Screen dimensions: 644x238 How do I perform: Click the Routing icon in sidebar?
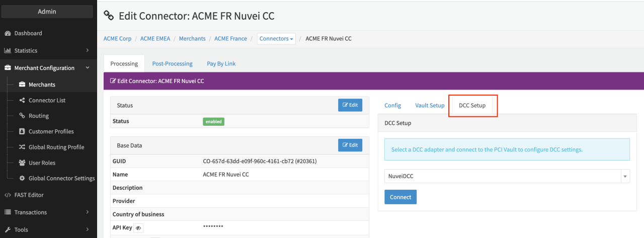(22, 116)
